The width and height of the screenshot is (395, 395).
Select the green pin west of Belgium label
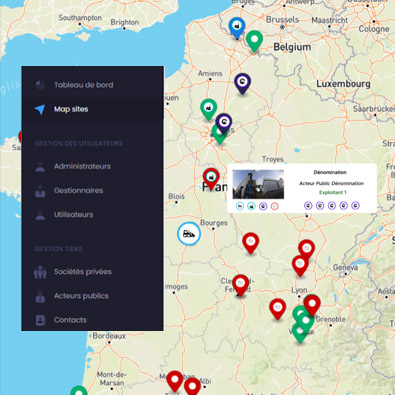[254, 41]
